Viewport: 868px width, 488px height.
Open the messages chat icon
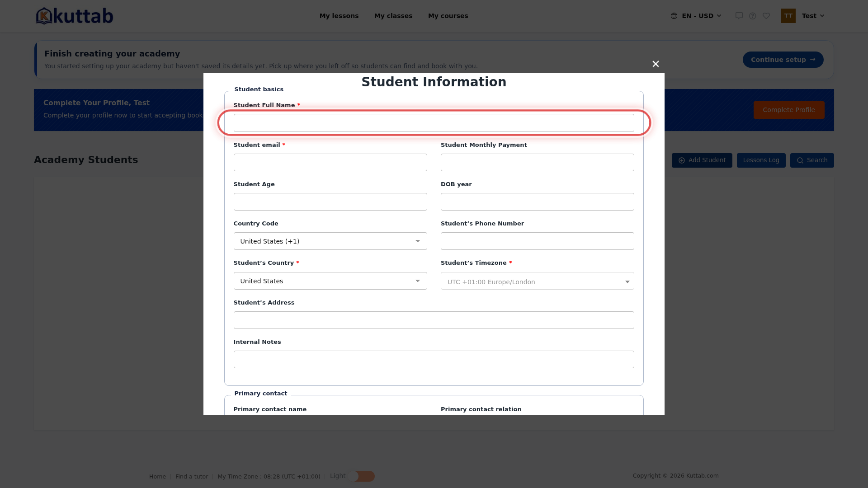(739, 16)
